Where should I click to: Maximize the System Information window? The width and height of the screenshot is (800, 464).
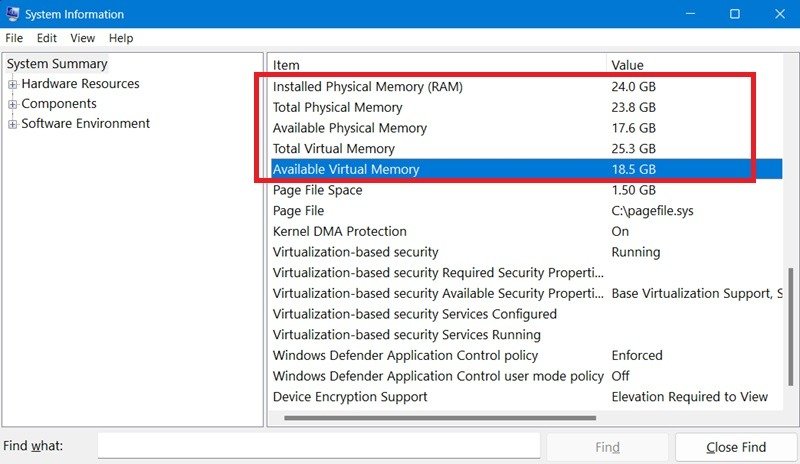(x=735, y=14)
